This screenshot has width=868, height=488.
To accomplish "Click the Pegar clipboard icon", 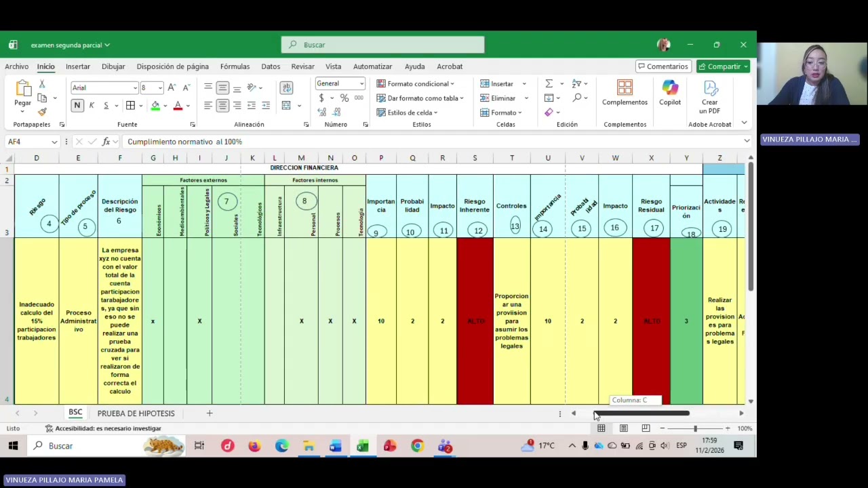I will [22, 89].
